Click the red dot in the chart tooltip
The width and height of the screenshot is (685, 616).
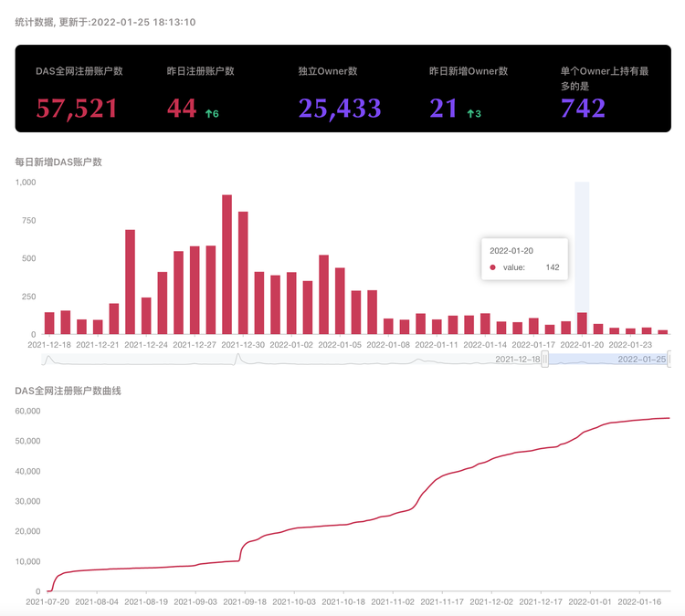(493, 267)
